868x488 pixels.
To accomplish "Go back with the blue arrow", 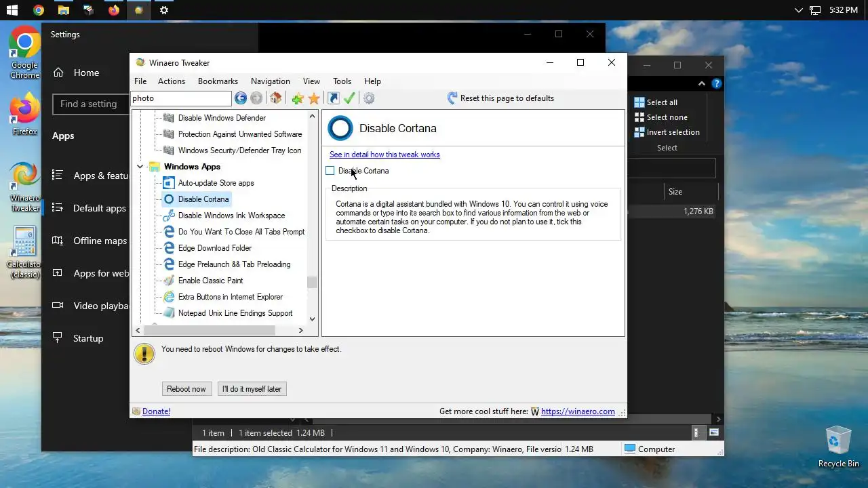I will (x=241, y=98).
